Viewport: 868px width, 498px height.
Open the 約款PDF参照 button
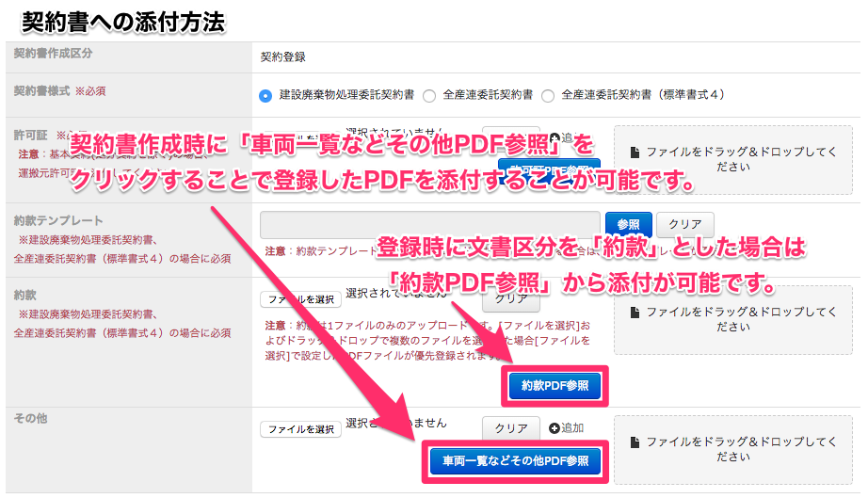coord(555,385)
